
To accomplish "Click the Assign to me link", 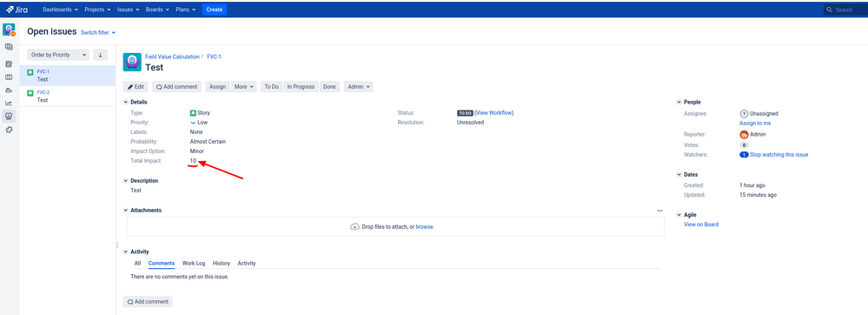I will pyautogui.click(x=755, y=123).
